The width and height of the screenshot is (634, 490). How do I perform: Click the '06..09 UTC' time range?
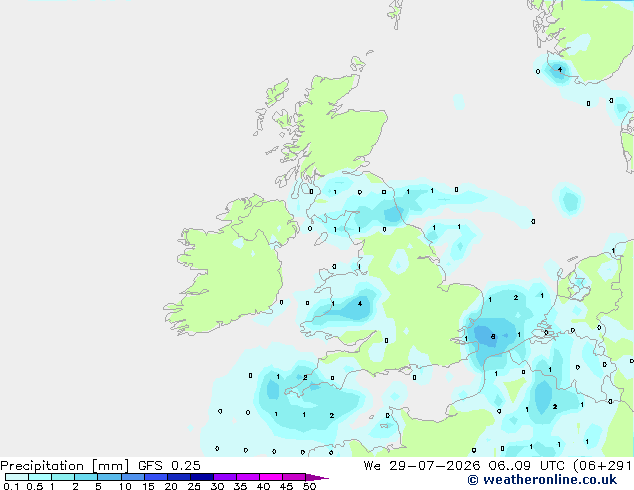point(526,466)
